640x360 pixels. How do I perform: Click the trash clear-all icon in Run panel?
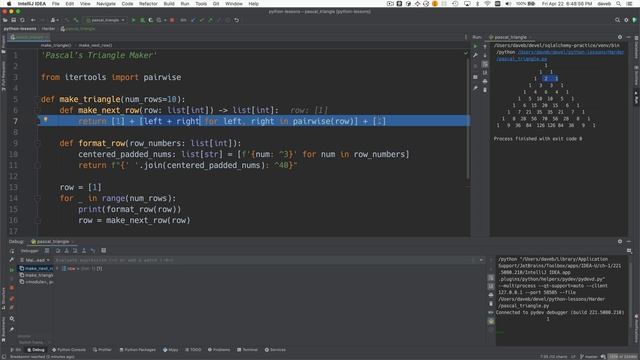point(485,90)
